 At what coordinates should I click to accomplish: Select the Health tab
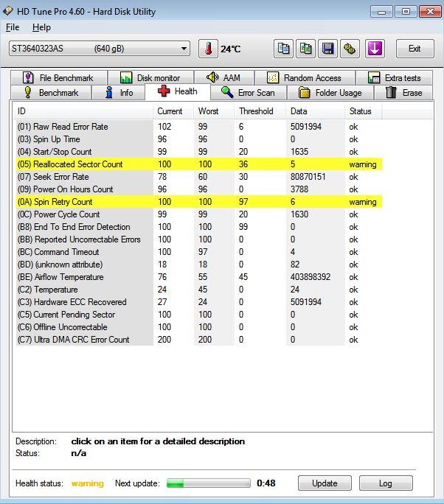(178, 91)
